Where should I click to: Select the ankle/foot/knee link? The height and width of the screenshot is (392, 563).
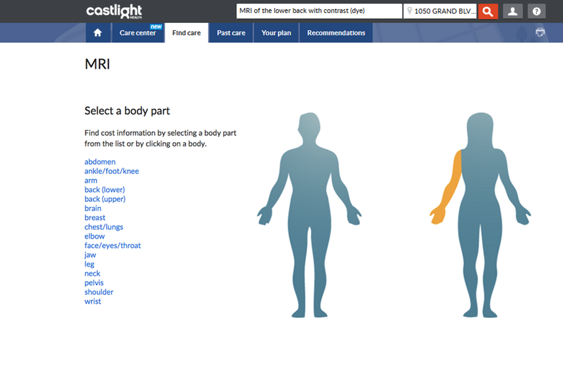(111, 171)
